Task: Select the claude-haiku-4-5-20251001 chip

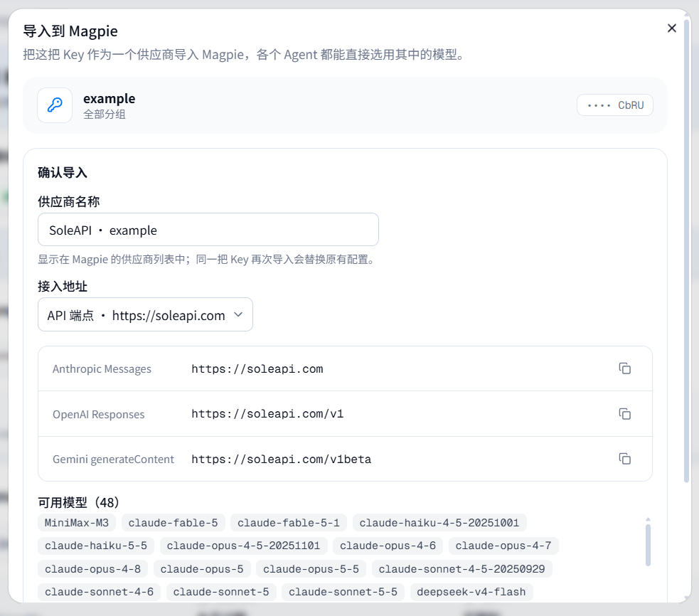Action: 439,523
